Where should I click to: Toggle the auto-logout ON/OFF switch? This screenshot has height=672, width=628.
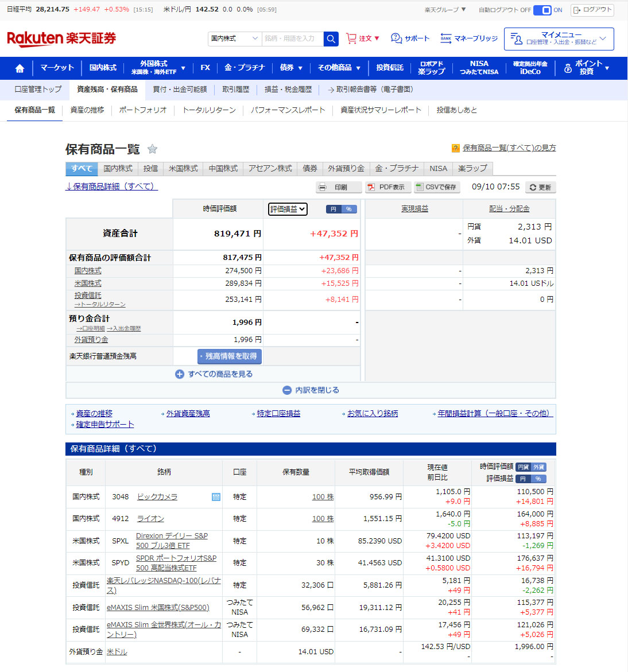click(x=542, y=10)
